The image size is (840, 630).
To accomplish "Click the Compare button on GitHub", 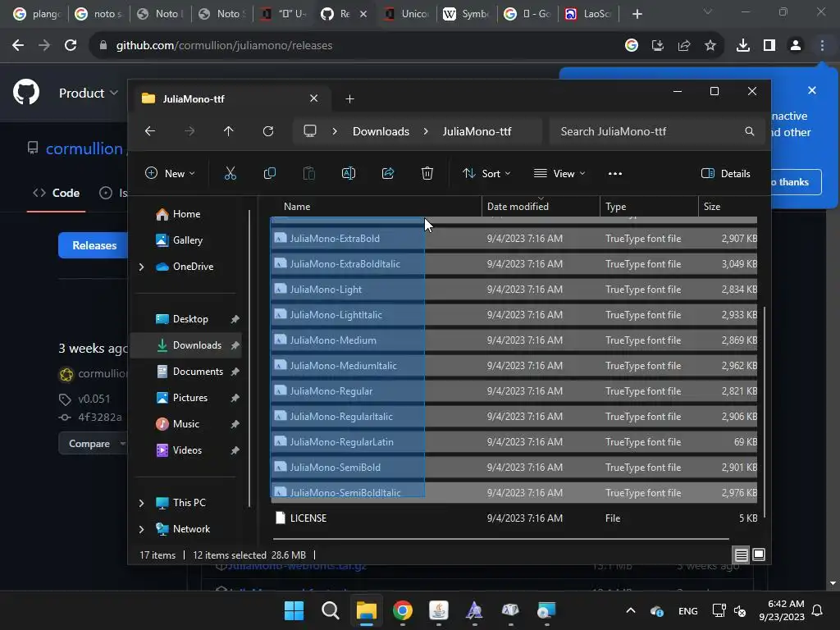I will click(92, 444).
